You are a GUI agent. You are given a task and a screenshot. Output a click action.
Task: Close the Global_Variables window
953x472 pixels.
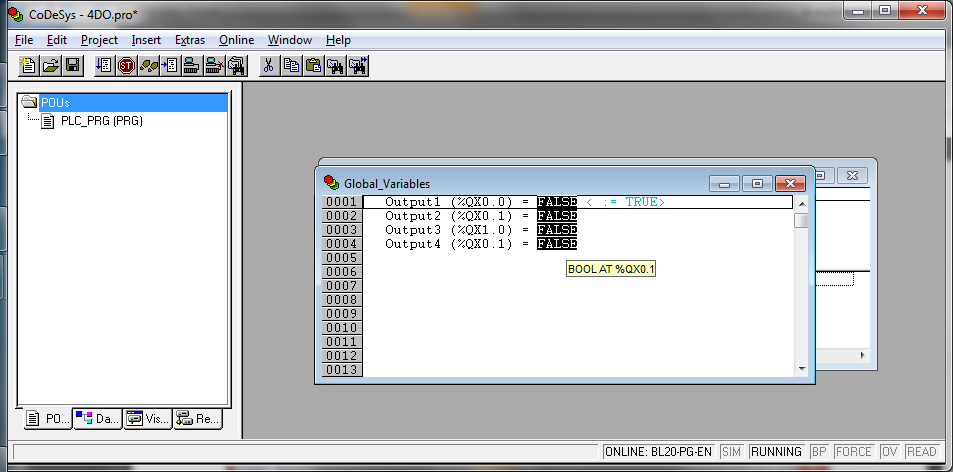tap(791, 183)
